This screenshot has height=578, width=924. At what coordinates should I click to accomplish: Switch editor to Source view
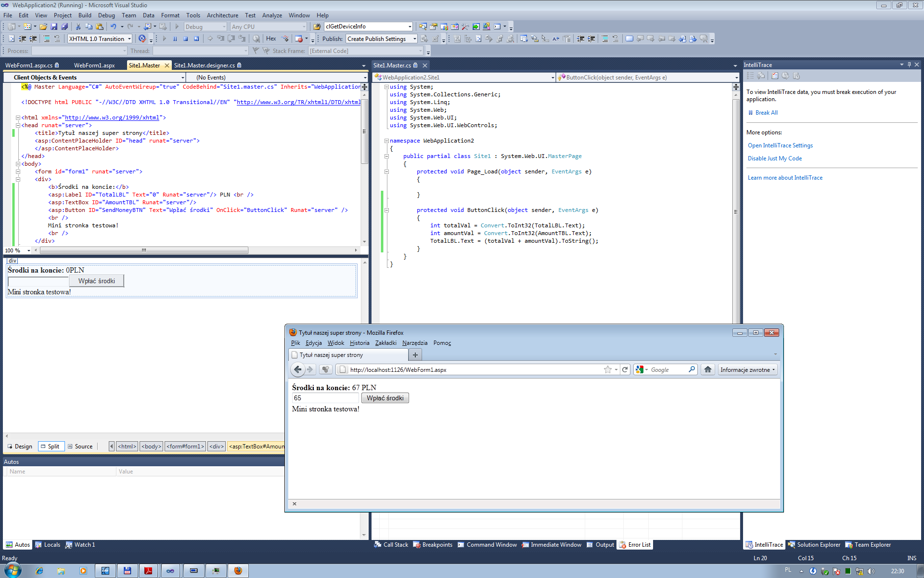point(80,447)
